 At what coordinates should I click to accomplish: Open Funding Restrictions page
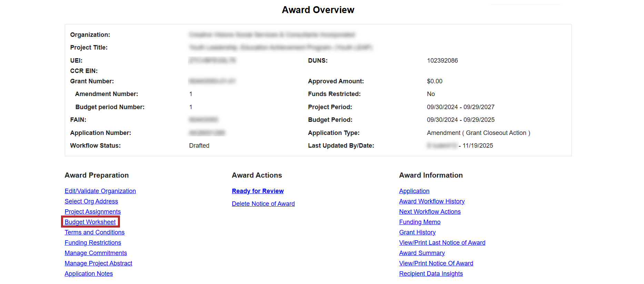tap(93, 243)
